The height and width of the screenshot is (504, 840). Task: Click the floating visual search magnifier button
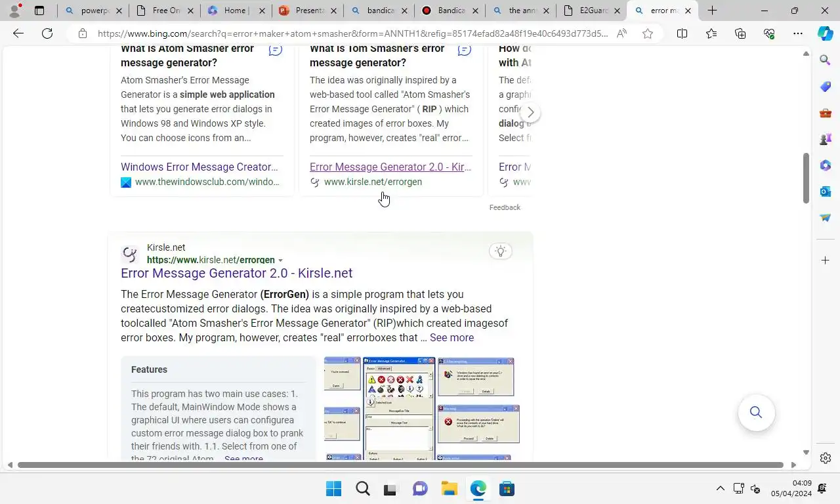(x=756, y=412)
